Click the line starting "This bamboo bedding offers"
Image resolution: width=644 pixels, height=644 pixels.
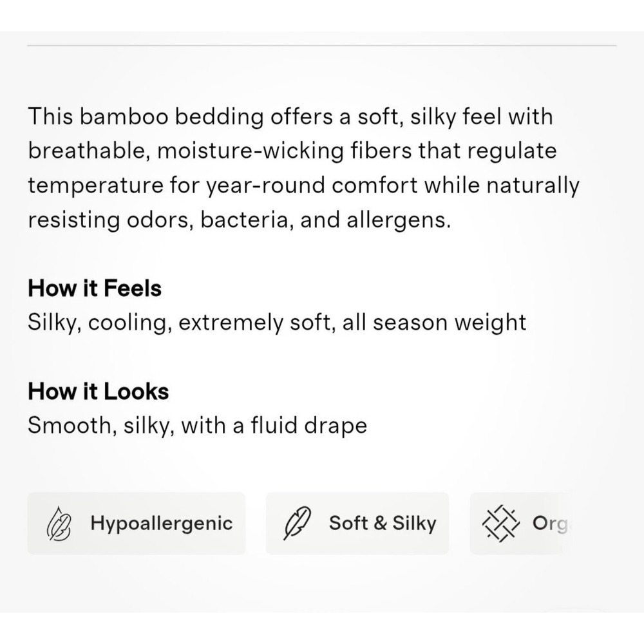click(x=290, y=116)
